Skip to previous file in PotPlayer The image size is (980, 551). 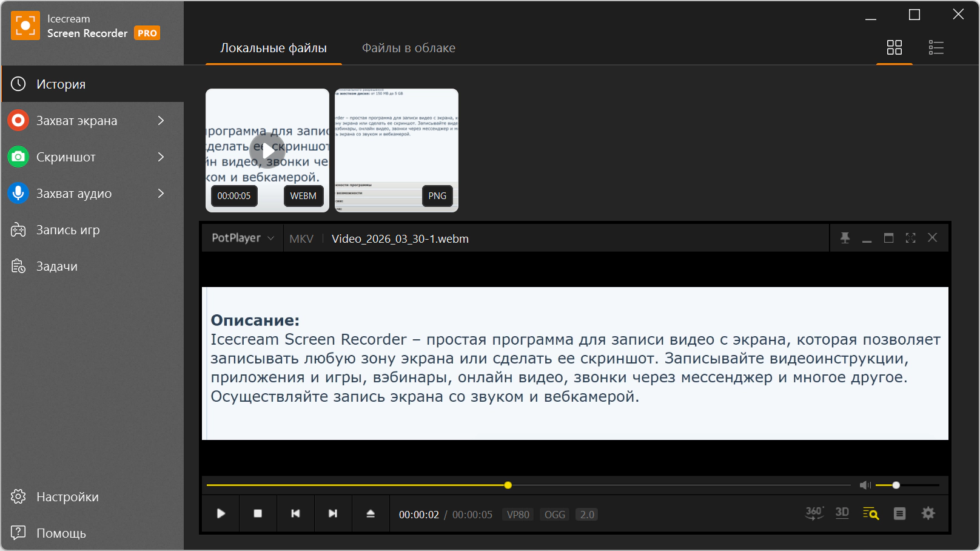295,513
